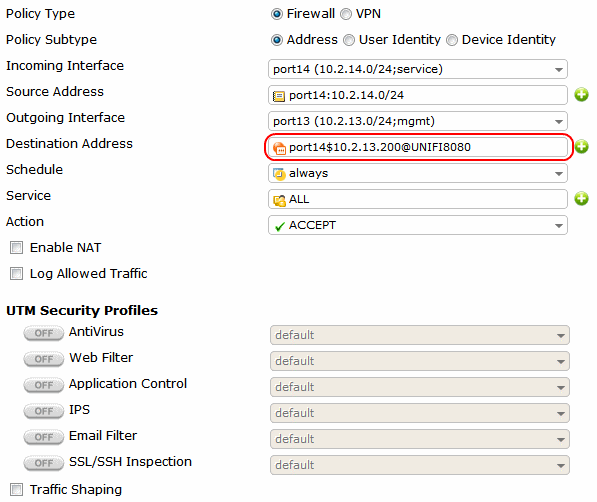
Task: Click the Destination Address field
Action: [x=418, y=147]
